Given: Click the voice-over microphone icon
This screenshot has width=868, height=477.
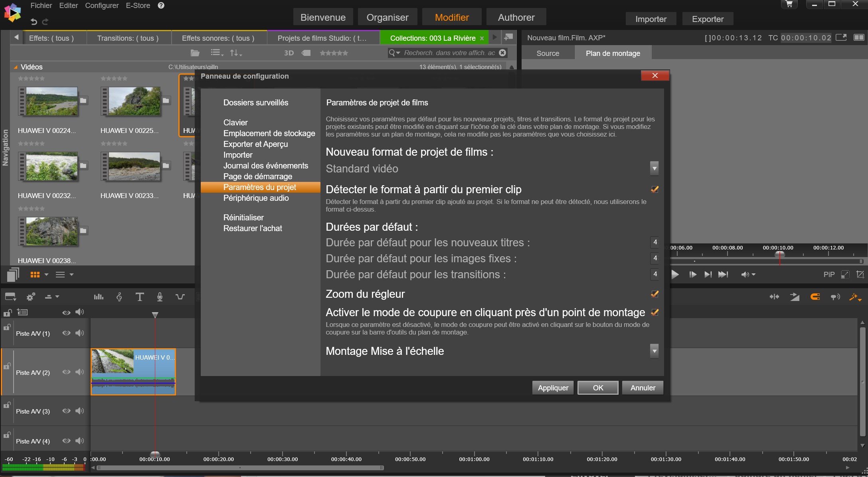Looking at the screenshot, I should pyautogui.click(x=160, y=297).
